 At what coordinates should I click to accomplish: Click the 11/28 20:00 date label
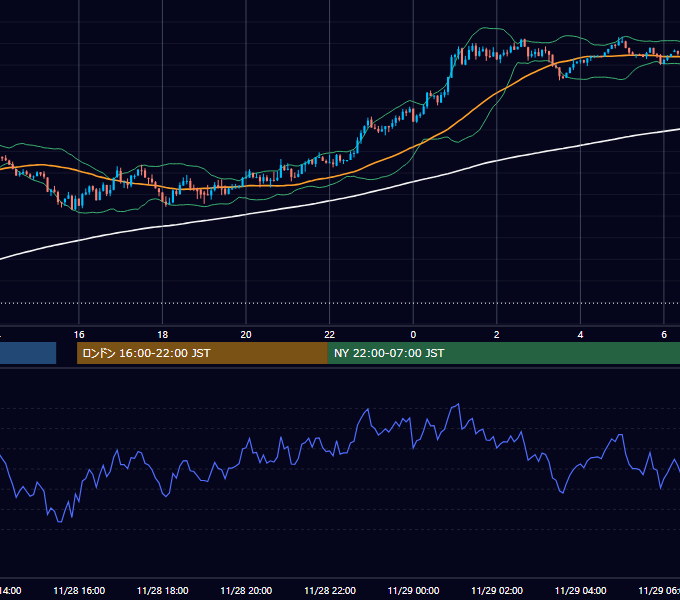[x=246, y=590]
